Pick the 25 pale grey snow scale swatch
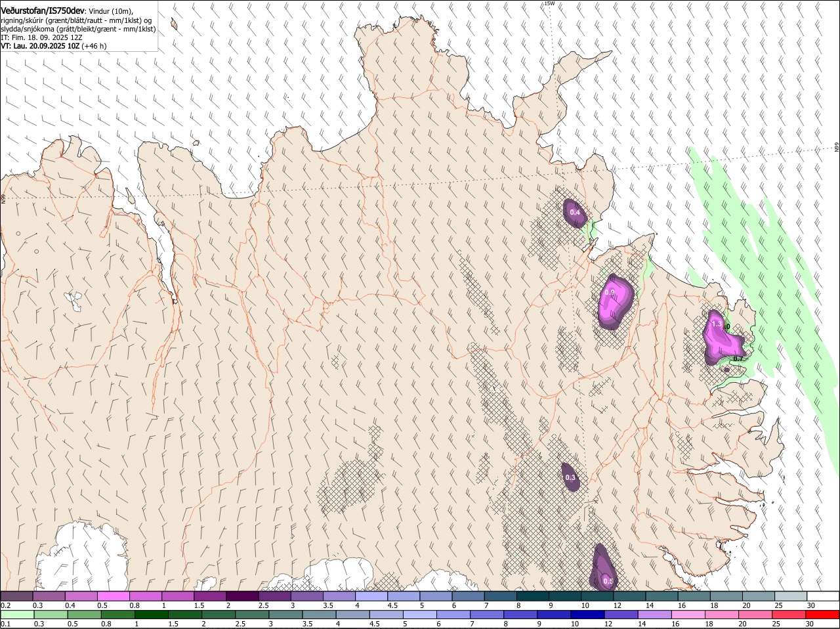This screenshot has height=629, width=840. tap(790, 596)
